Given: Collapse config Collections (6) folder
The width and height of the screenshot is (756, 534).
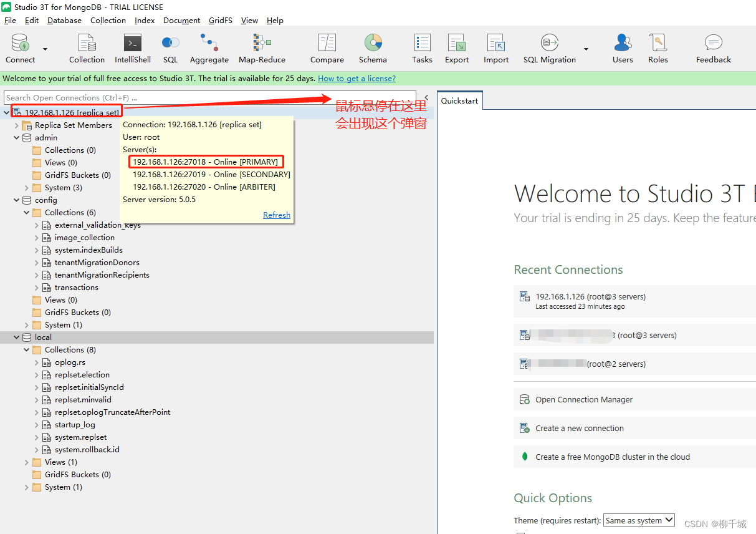Looking at the screenshot, I should (x=27, y=212).
